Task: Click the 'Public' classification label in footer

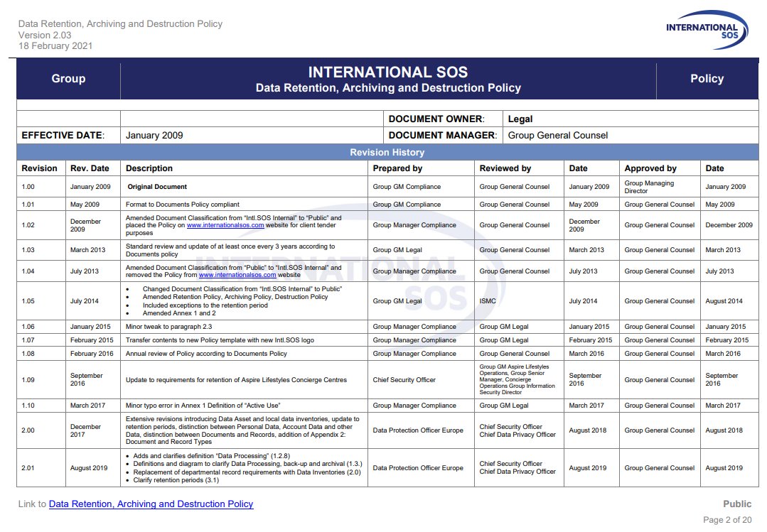Action: (x=737, y=504)
